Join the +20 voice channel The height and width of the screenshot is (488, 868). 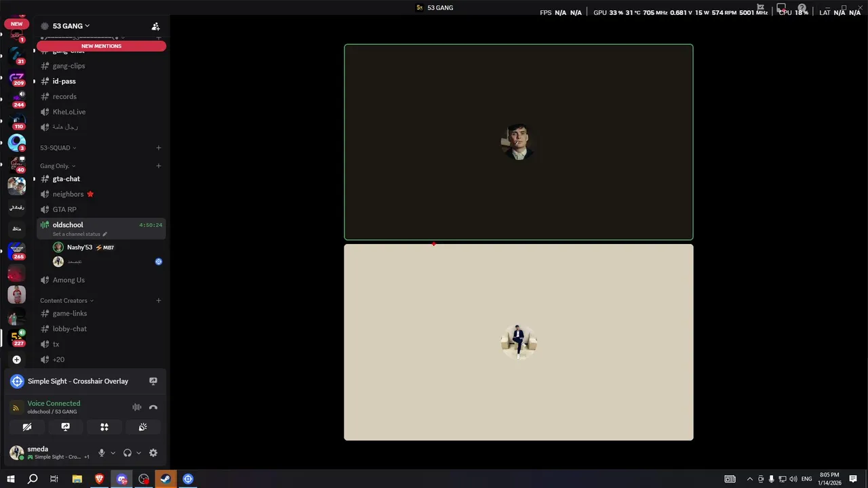tap(101, 359)
